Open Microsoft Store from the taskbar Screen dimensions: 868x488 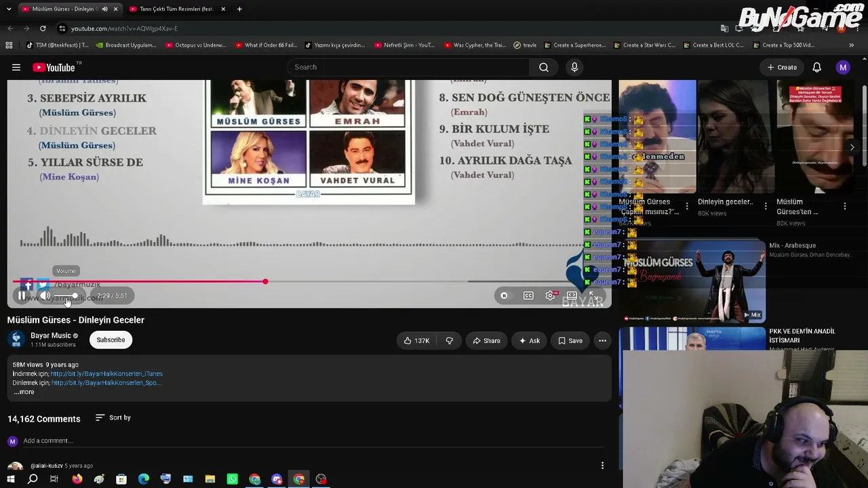121,479
